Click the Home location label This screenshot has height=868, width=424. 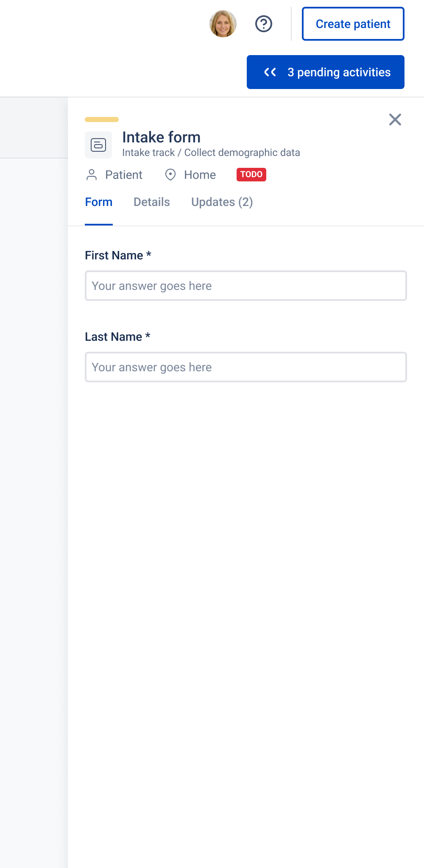[x=200, y=175]
